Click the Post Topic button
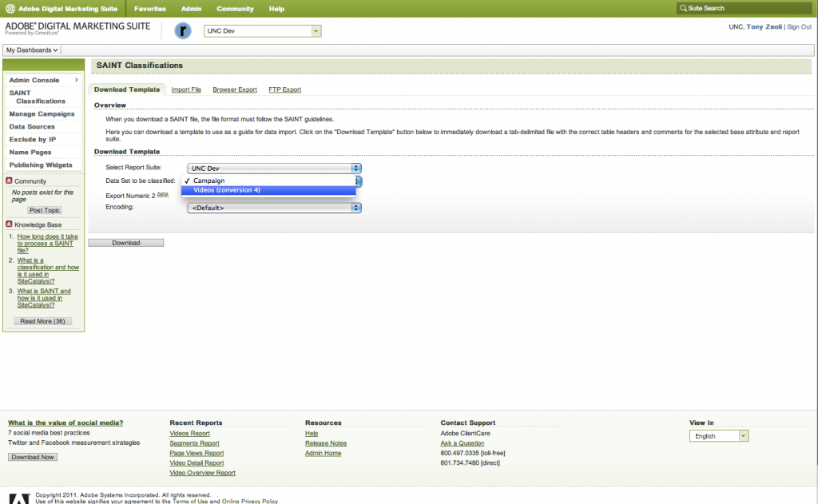Screen dimensions: 818x504 pyautogui.click(x=45, y=210)
